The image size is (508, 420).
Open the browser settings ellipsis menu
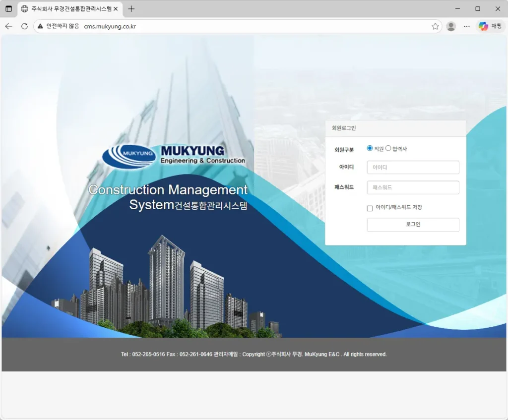[467, 26]
